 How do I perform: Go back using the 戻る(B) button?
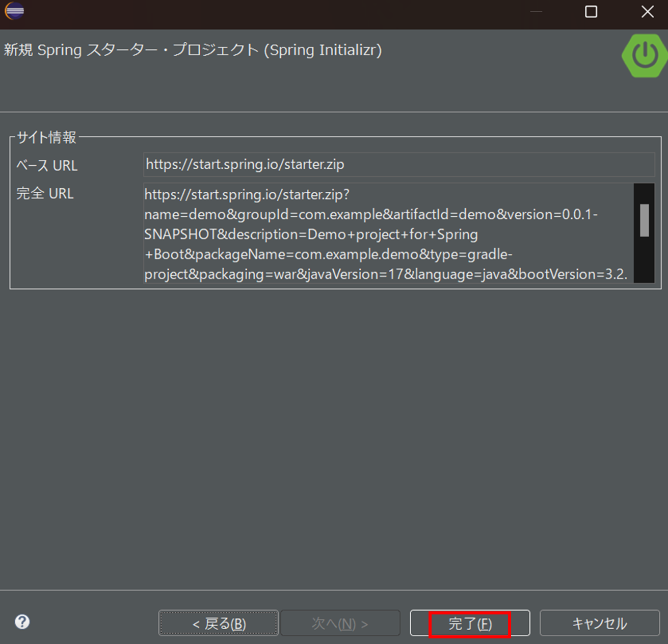pyautogui.click(x=218, y=623)
